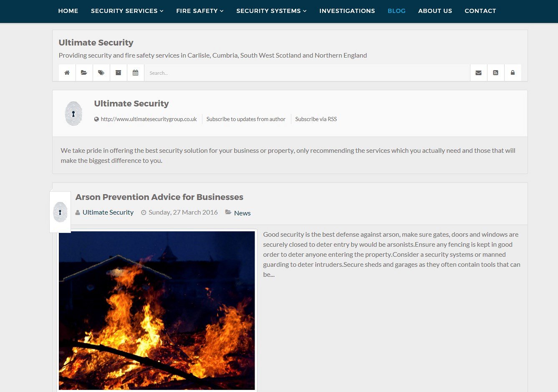This screenshot has height=392, width=558.
Task: Open the About Us page
Action: (435, 11)
